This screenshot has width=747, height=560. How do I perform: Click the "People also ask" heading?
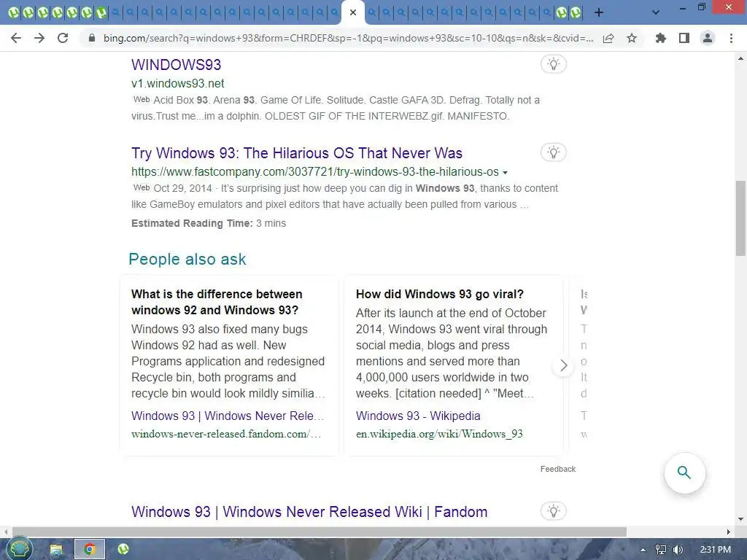187,259
